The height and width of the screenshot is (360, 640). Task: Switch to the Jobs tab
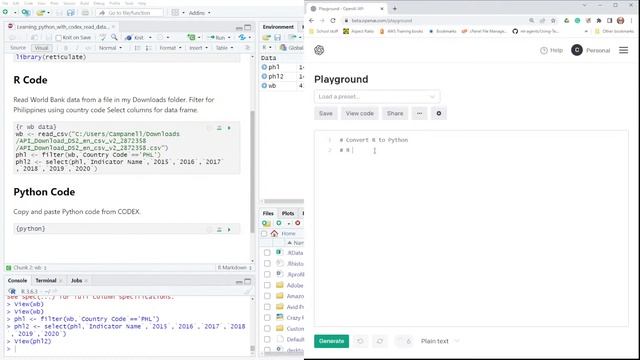coord(76,280)
